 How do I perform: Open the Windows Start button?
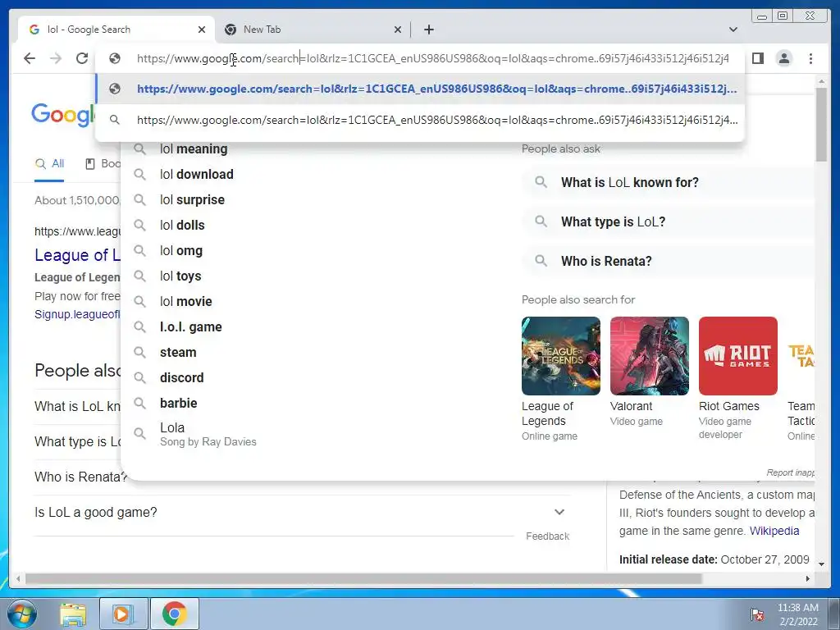click(21, 614)
